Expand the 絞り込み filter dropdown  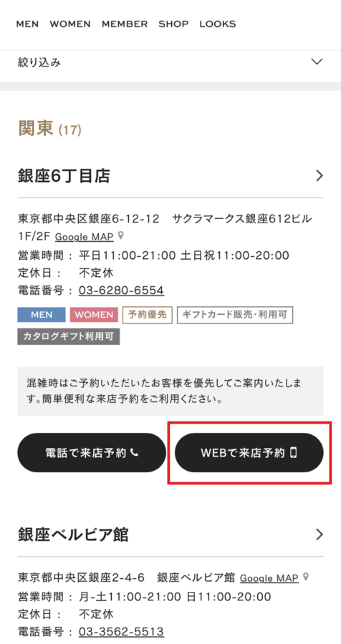170,62
